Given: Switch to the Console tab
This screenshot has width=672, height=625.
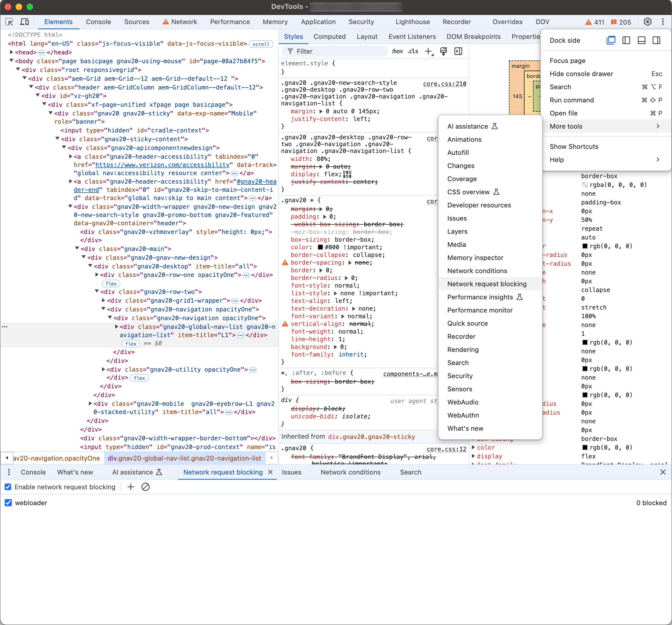Looking at the screenshot, I should tap(99, 22).
